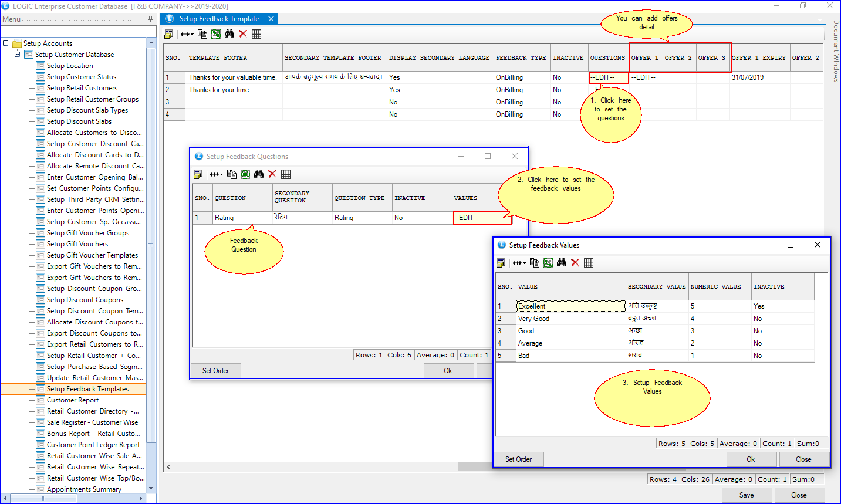Collapse the Setup Accounts tree node

coord(6,43)
